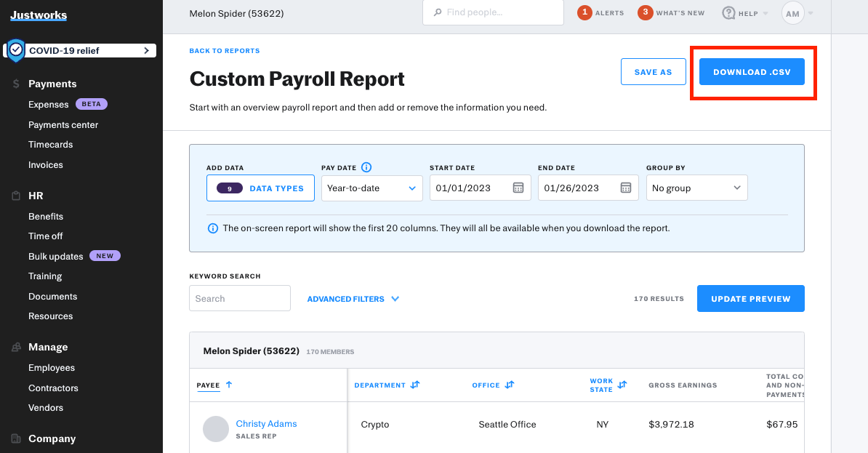This screenshot has height=453, width=868.
Task: Click the Help question mark icon
Action: point(728,13)
